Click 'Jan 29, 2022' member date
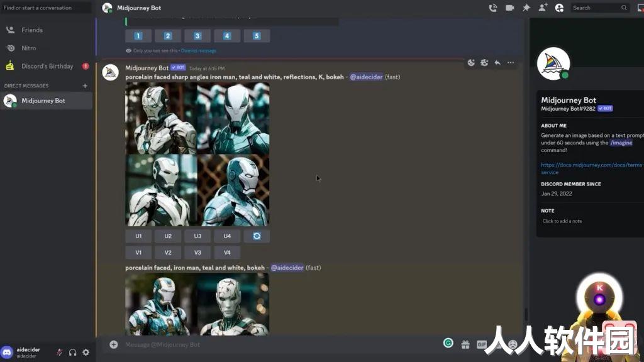 [x=557, y=194]
